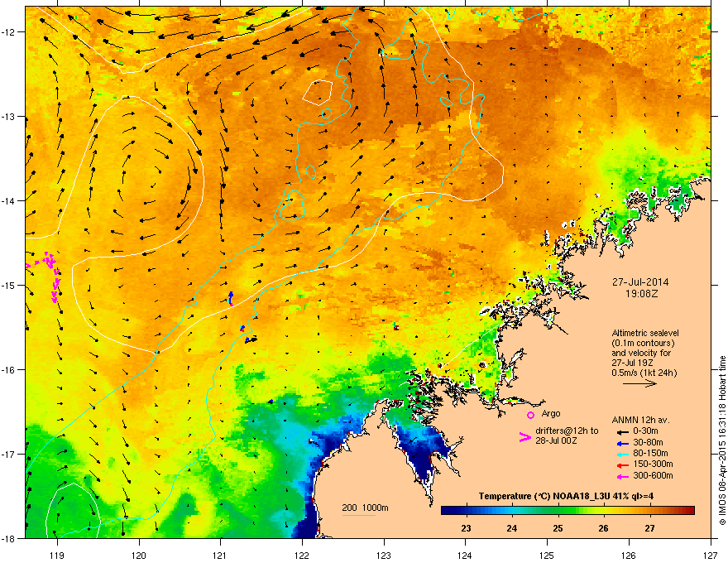Click the date text 27-Jul-2014
The image size is (728, 563).
[640, 282]
